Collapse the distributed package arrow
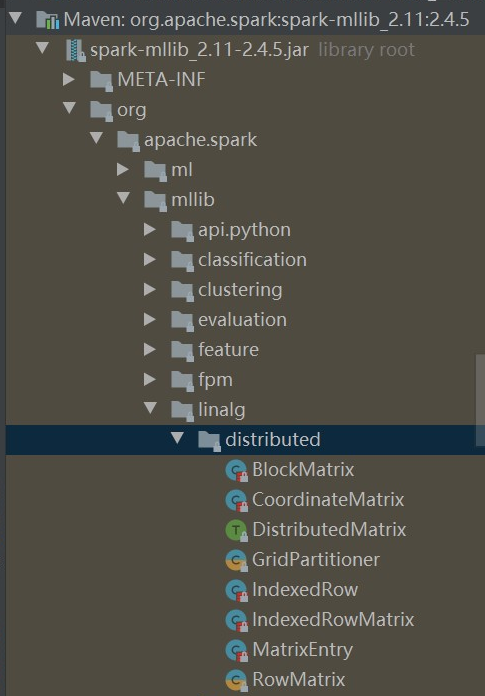The image size is (485, 696). pos(177,438)
